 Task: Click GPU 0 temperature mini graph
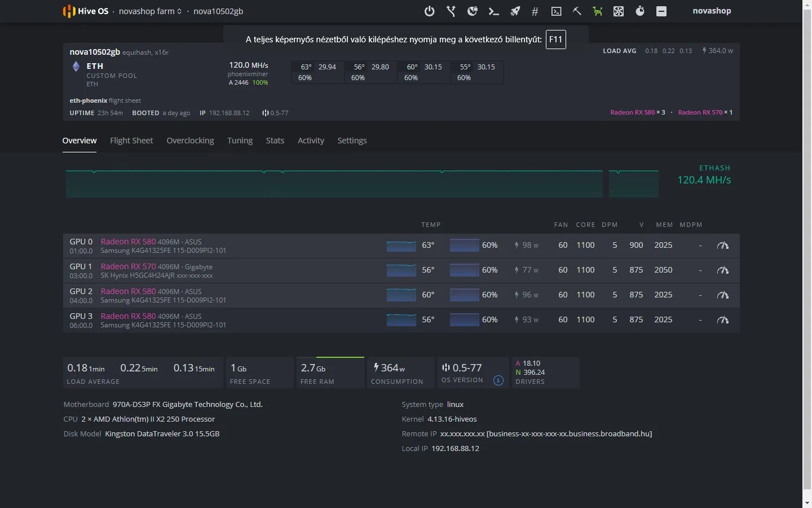coord(401,246)
